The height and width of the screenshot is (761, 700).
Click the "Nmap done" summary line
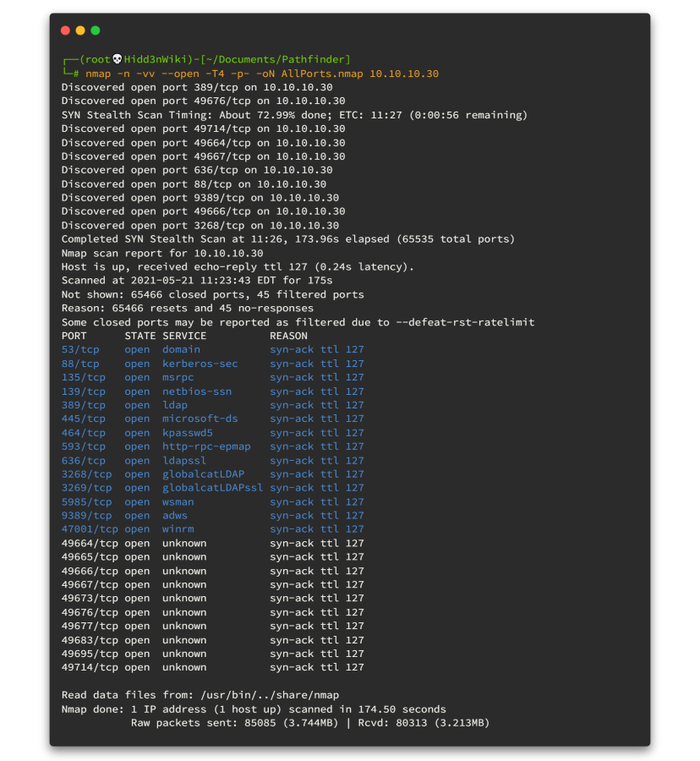pyautogui.click(x=254, y=709)
